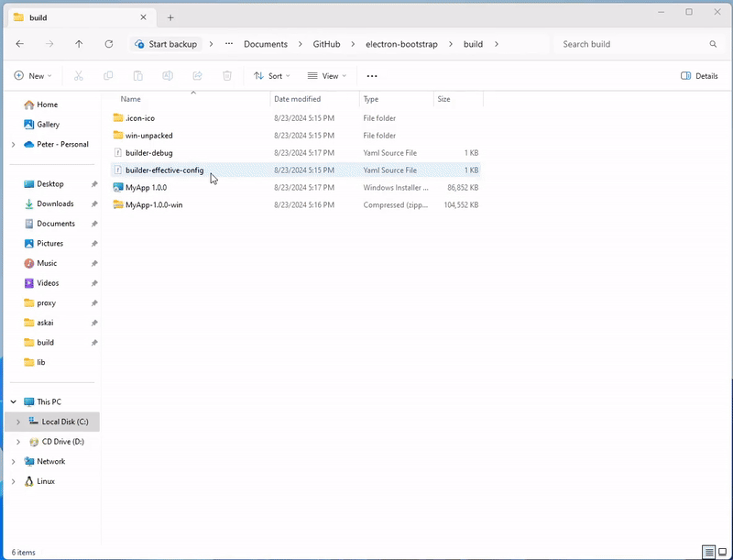733x560 pixels.
Task: Select the builder-effective-config file
Action: click(295, 170)
